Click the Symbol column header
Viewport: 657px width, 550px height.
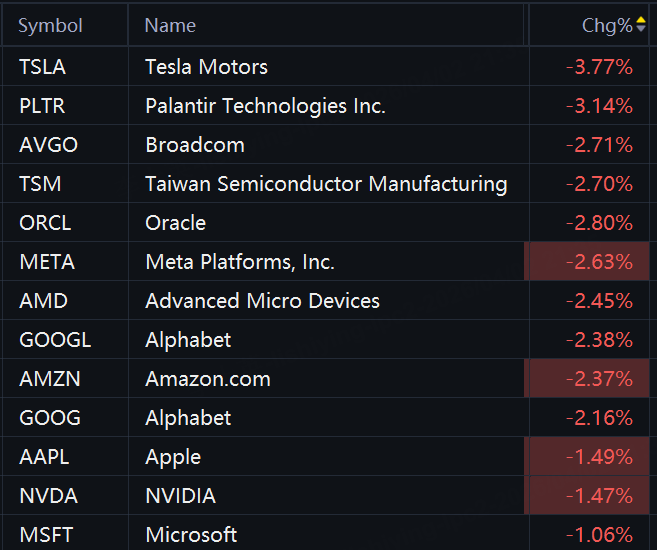(50, 26)
